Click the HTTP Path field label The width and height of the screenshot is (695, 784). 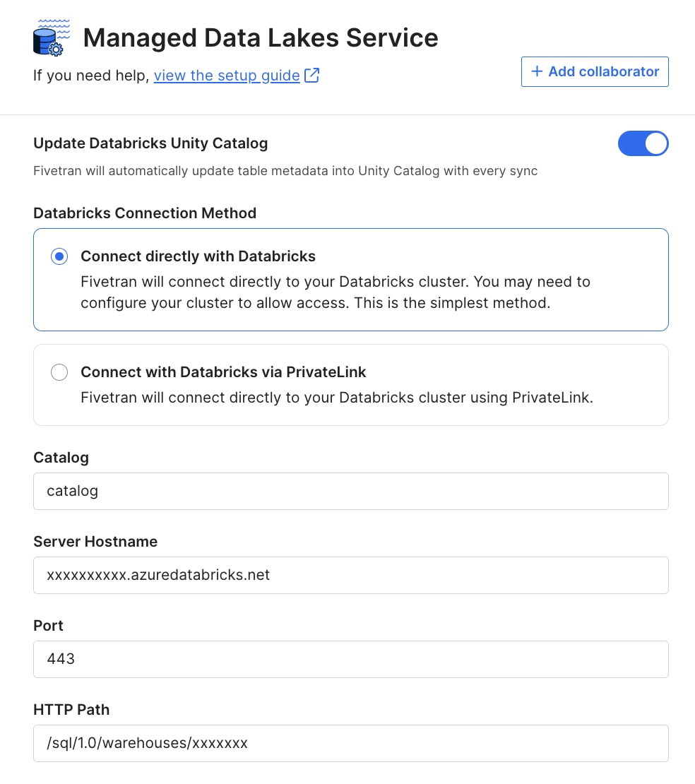pyautogui.click(x=71, y=710)
